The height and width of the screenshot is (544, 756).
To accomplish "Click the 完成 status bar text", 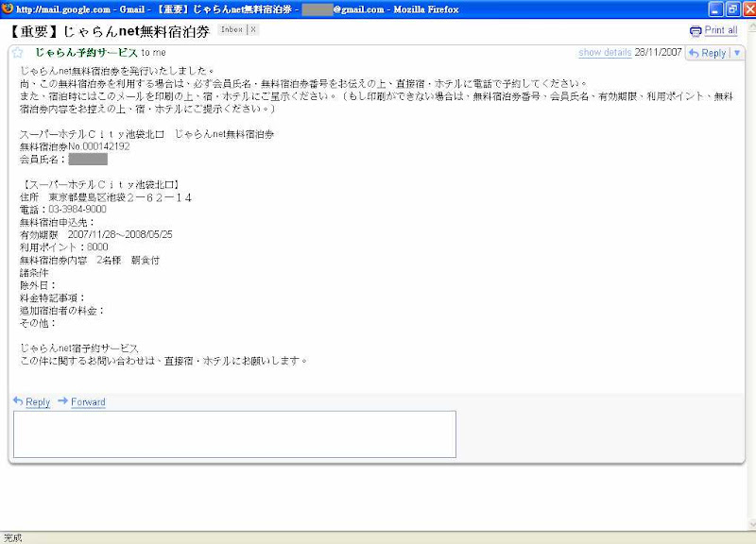I will [13, 537].
